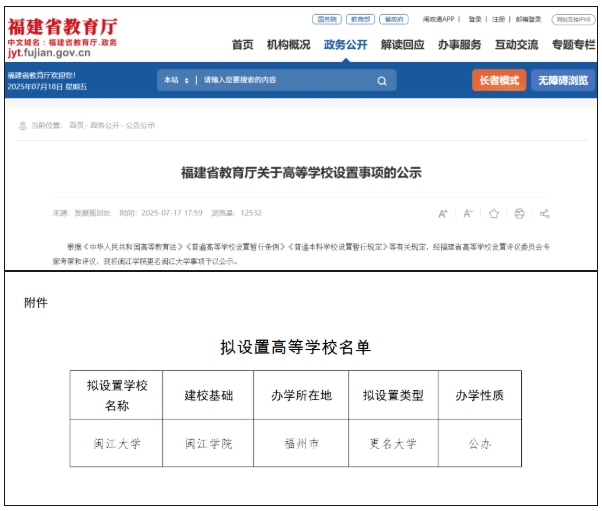Print the announcement via printer icon
This screenshot has height=511, width=602.
[x=519, y=213]
